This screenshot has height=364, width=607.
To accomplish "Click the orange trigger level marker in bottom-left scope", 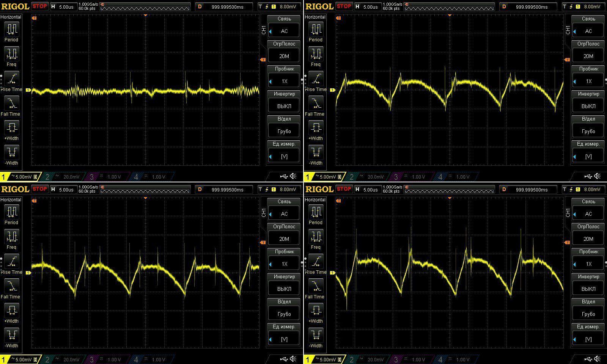I will click(x=263, y=243).
